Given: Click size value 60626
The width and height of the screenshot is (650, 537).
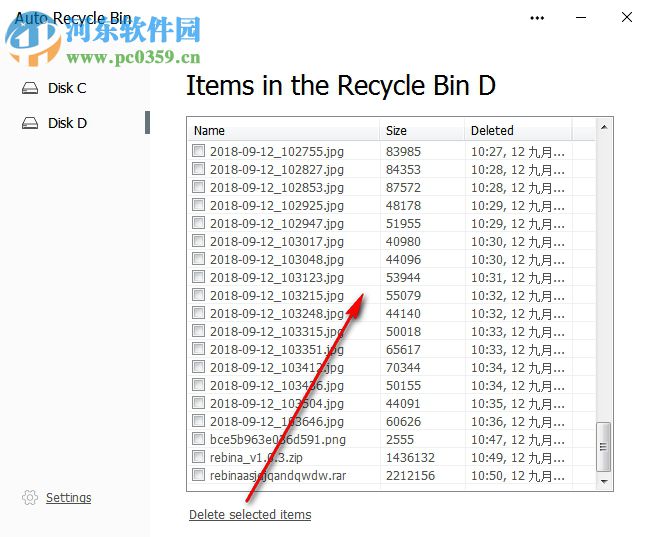Looking at the screenshot, I should (x=403, y=421).
